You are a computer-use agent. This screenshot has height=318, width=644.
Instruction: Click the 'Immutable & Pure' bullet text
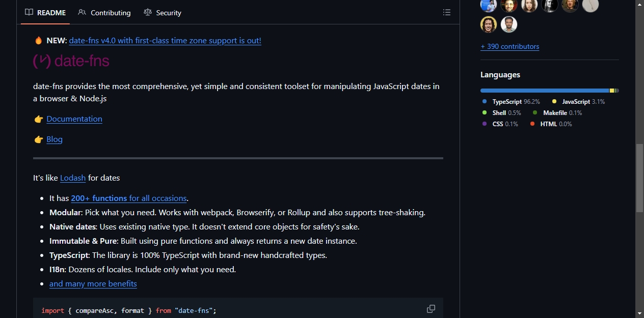click(203, 241)
